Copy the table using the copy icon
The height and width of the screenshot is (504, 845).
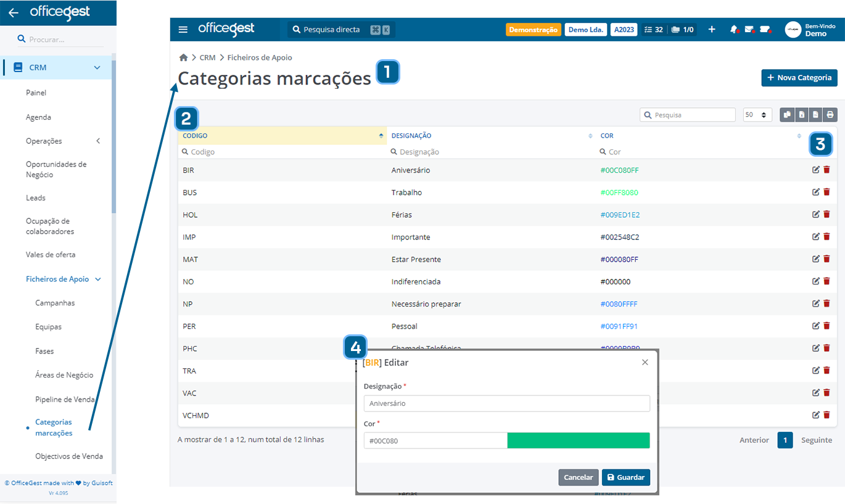tap(787, 115)
